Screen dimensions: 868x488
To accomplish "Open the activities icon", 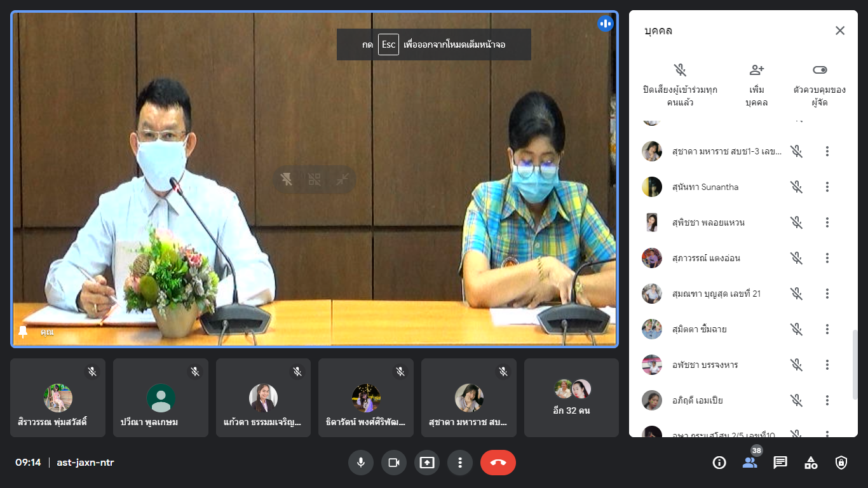I will click(811, 463).
